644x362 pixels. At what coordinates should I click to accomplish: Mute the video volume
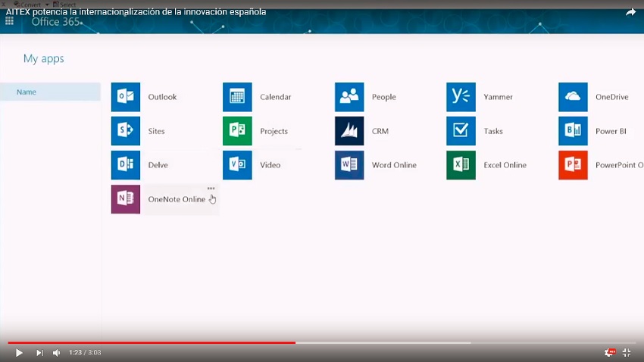coord(57,353)
